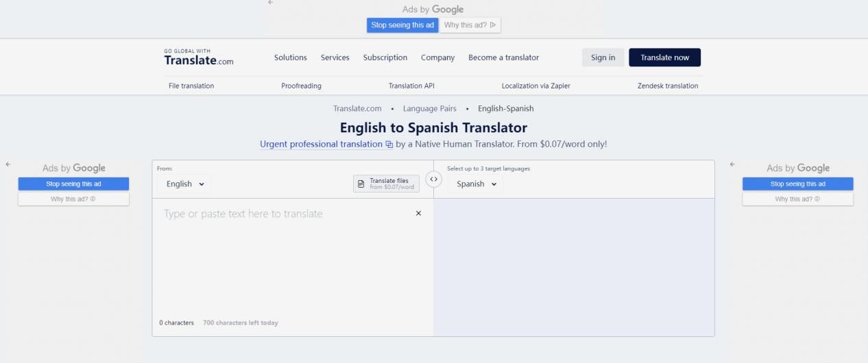This screenshot has width=868, height=363.
Task: Click the play icon beside the top "Why this ad?"
Action: point(492,25)
